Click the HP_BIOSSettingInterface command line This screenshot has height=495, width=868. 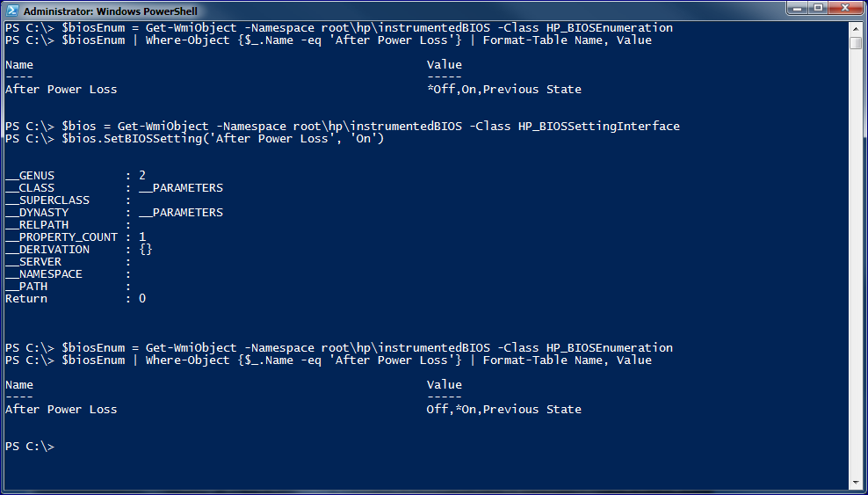pyautogui.click(x=342, y=127)
